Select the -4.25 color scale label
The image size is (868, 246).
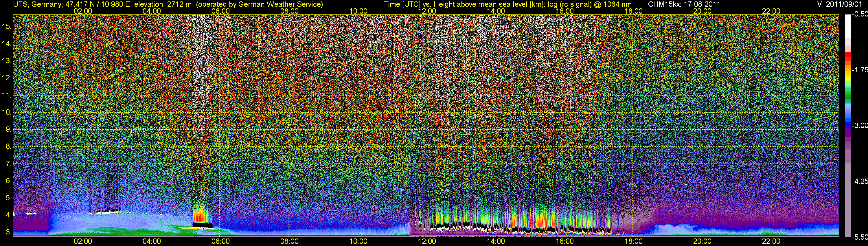860,181
